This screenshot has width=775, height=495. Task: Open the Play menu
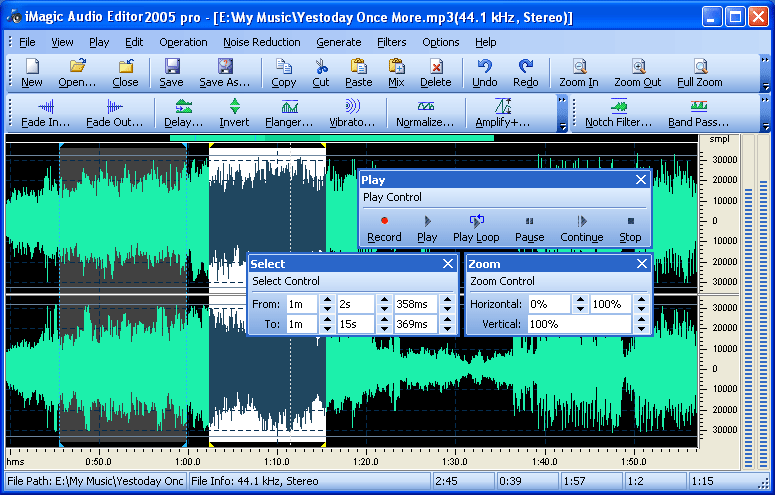[99, 43]
